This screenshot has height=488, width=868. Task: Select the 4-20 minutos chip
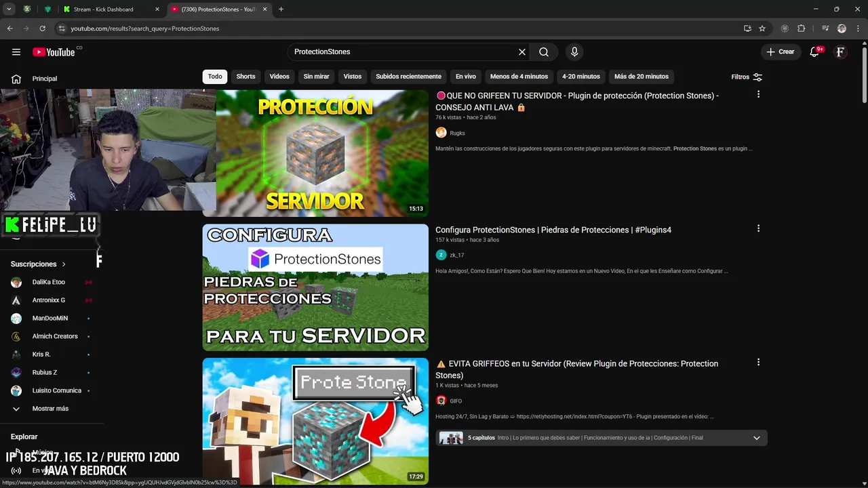[581, 77]
